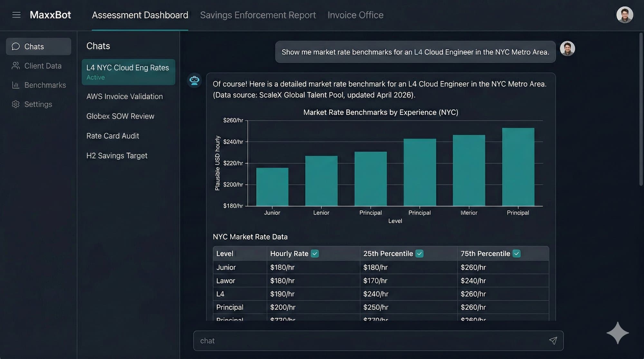Image resolution: width=644 pixels, height=359 pixels.
Task: Open the Benchmarks icon
Action: click(x=16, y=85)
